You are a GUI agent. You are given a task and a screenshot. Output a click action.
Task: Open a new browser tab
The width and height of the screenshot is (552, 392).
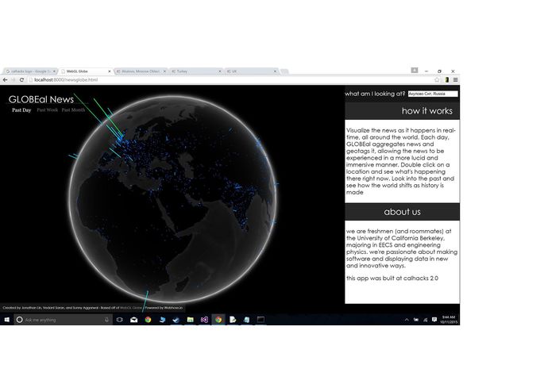(x=284, y=71)
